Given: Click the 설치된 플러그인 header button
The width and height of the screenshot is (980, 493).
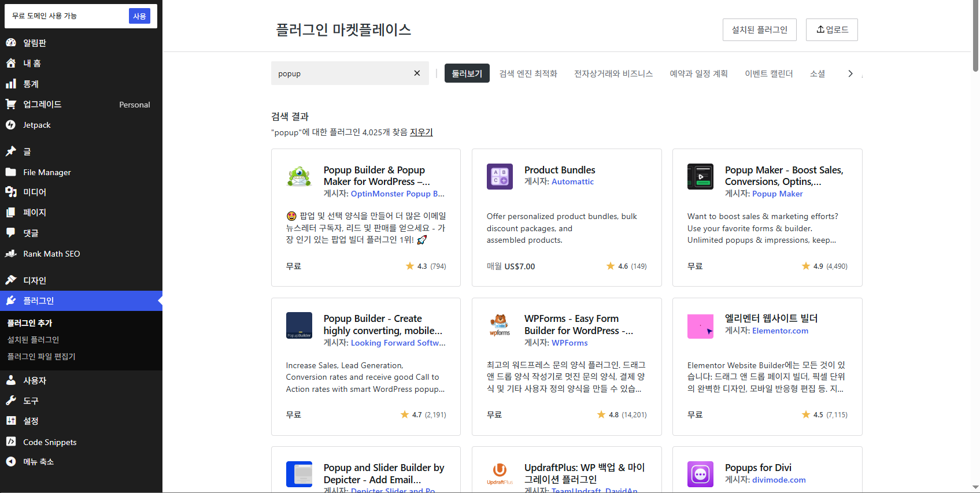Looking at the screenshot, I should coord(760,29).
